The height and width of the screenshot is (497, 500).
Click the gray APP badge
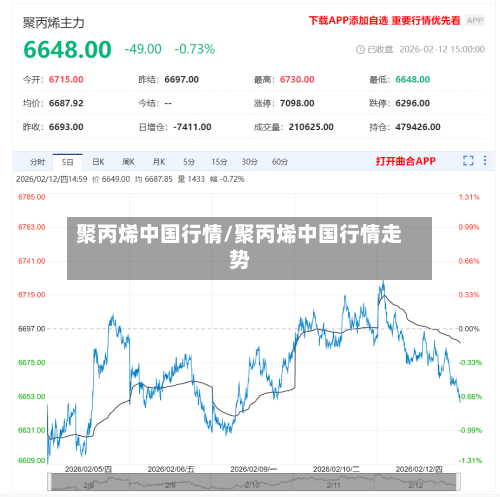coord(475,21)
